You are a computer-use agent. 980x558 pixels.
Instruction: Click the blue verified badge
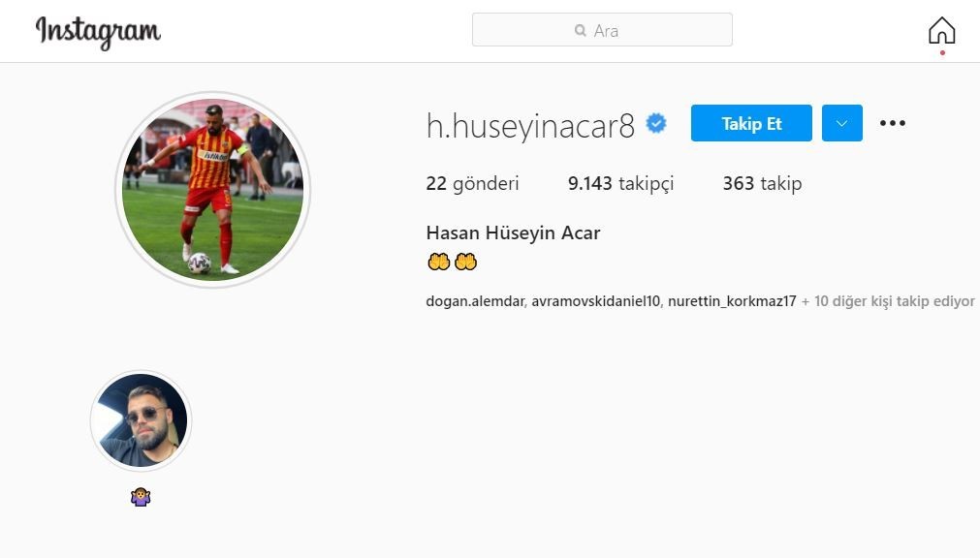655,123
